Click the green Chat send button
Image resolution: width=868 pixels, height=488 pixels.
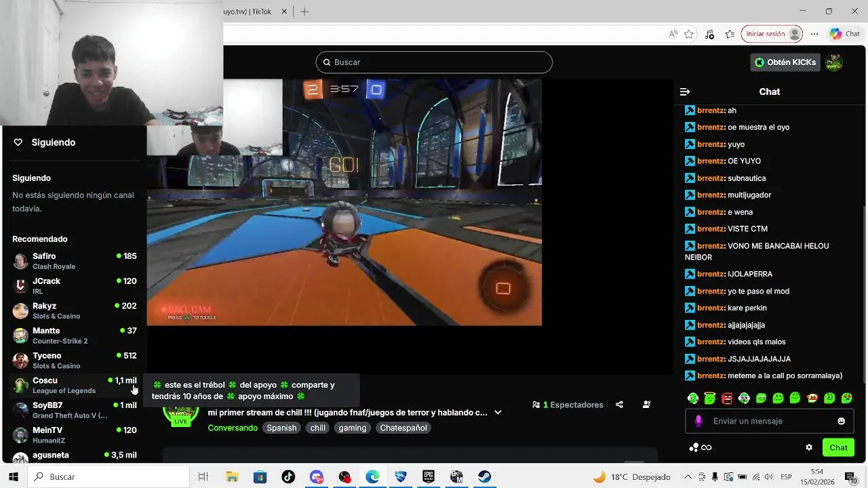tap(838, 447)
